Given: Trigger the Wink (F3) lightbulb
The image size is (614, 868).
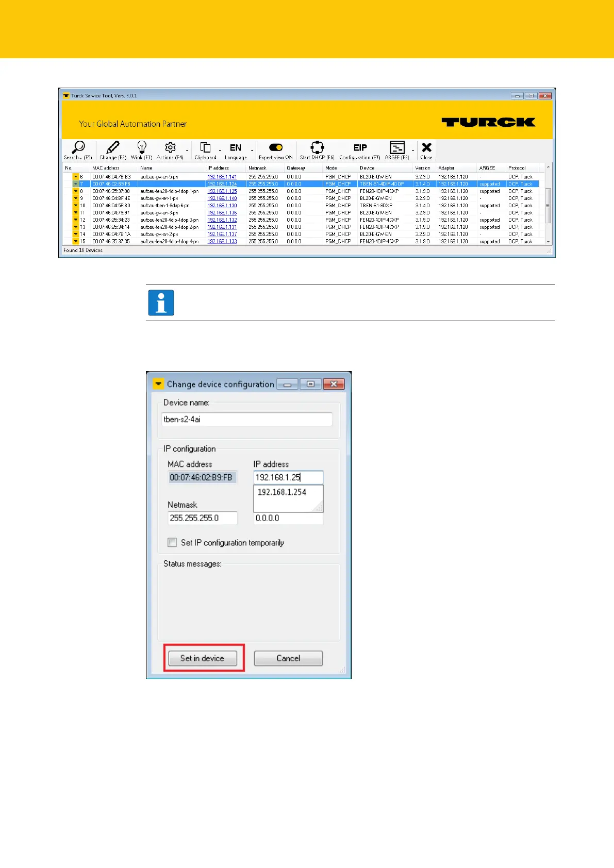Looking at the screenshot, I should pos(142,150).
